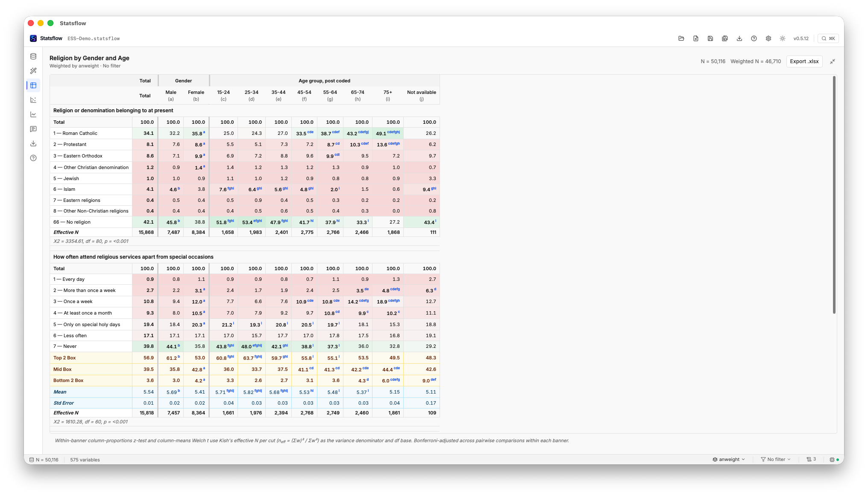Click the chi-square note 'X2 = 1610.28'

91,422
